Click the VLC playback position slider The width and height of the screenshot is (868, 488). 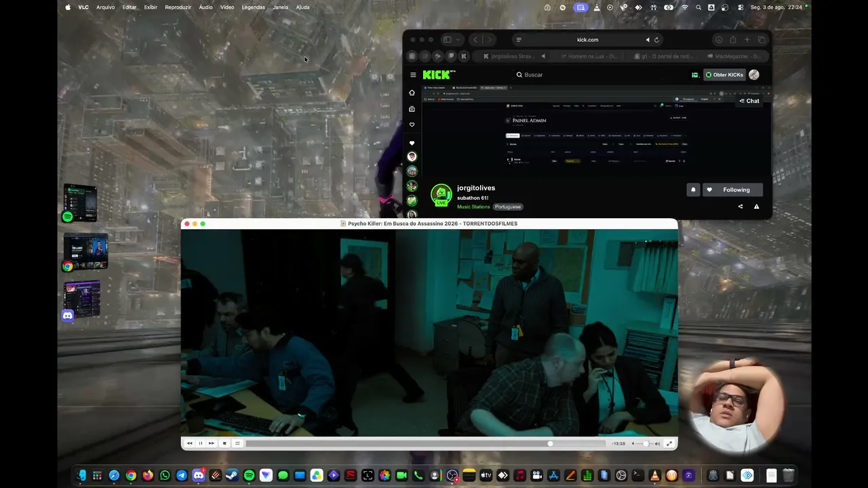pos(426,444)
